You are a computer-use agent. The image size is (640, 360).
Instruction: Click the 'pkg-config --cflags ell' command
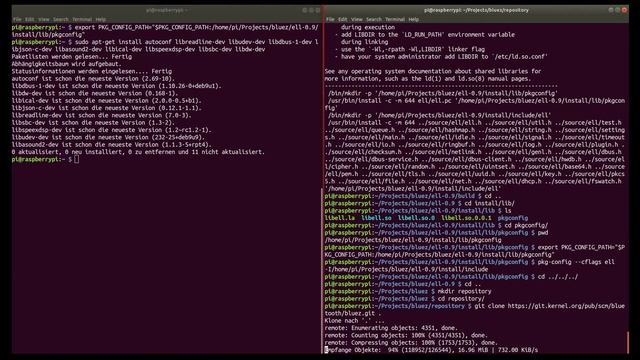click(576, 262)
